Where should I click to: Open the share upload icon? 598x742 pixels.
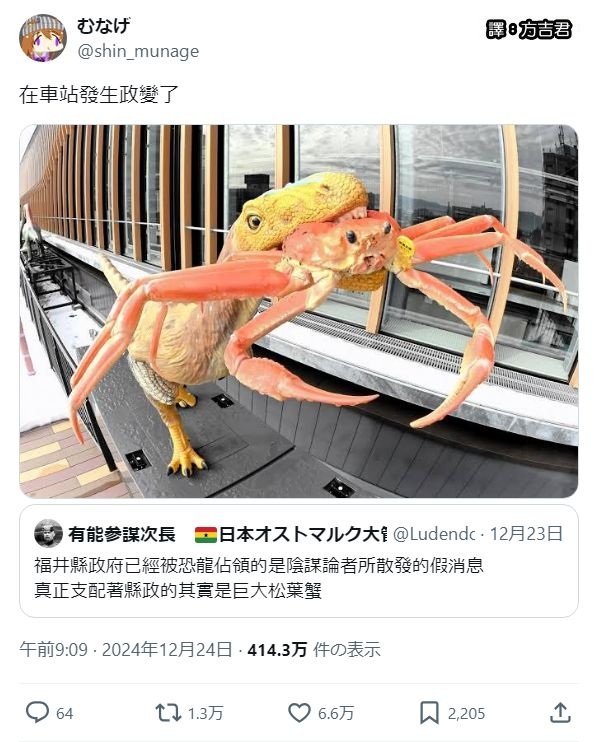click(x=560, y=712)
